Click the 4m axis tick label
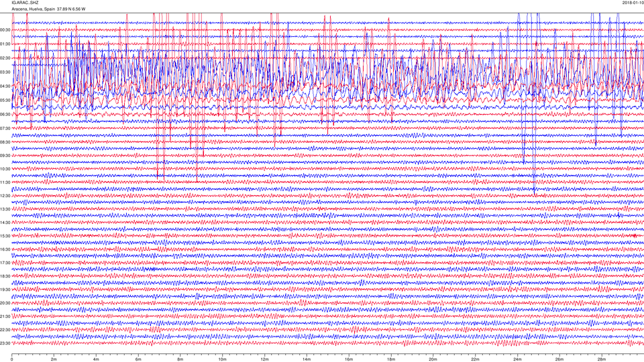644x362 pixels. tap(96, 359)
